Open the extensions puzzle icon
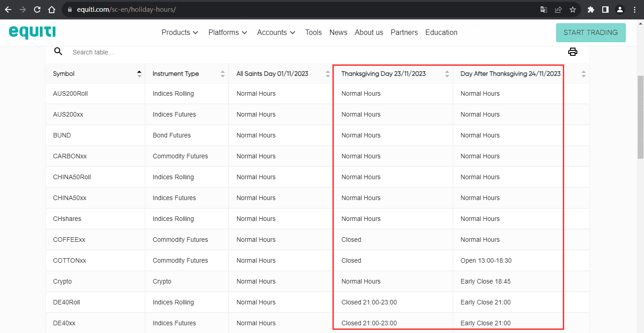Screen dimensions: 644x333 [590, 10]
